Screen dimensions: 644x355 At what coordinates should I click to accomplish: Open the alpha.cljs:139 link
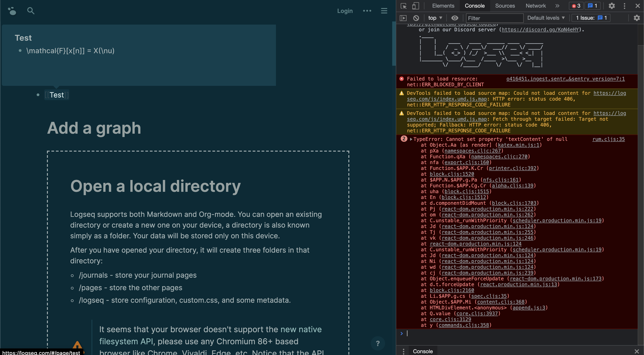(513, 186)
